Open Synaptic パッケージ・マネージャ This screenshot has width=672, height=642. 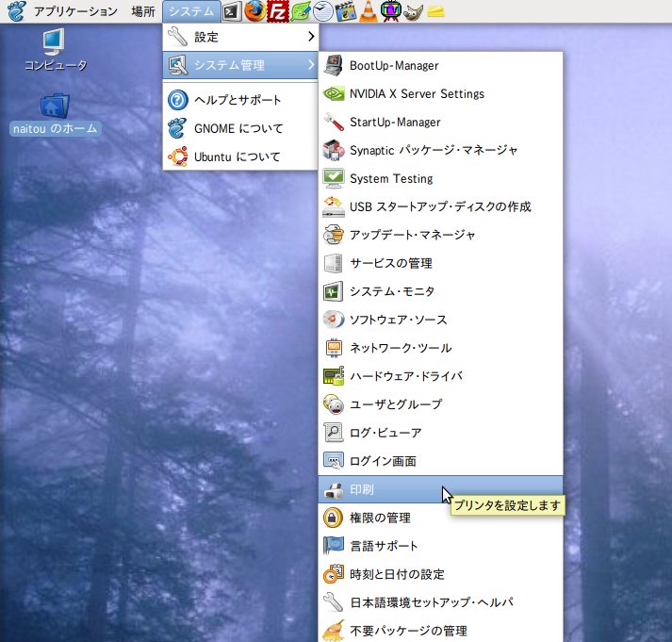click(440, 151)
